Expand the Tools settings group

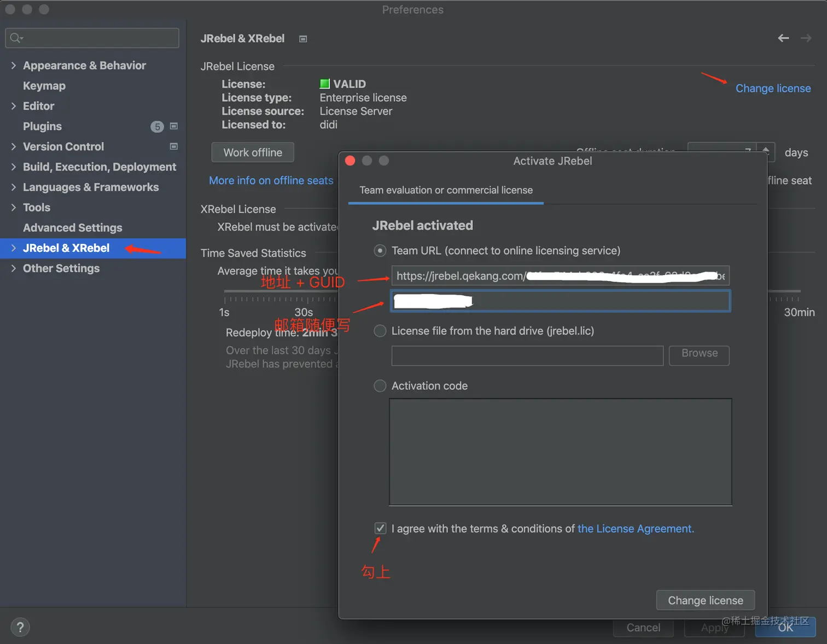pyautogui.click(x=14, y=207)
